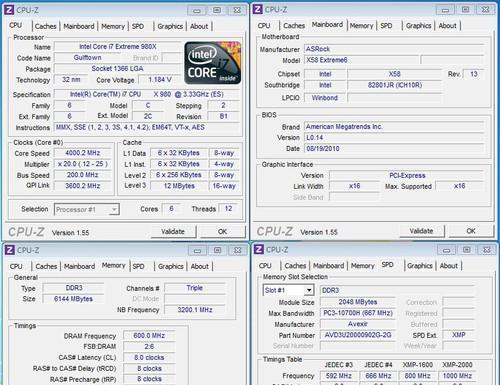Click CPU-Z app icon in Mainboard window title
The width and height of the screenshot is (500, 385).
click(x=258, y=9)
